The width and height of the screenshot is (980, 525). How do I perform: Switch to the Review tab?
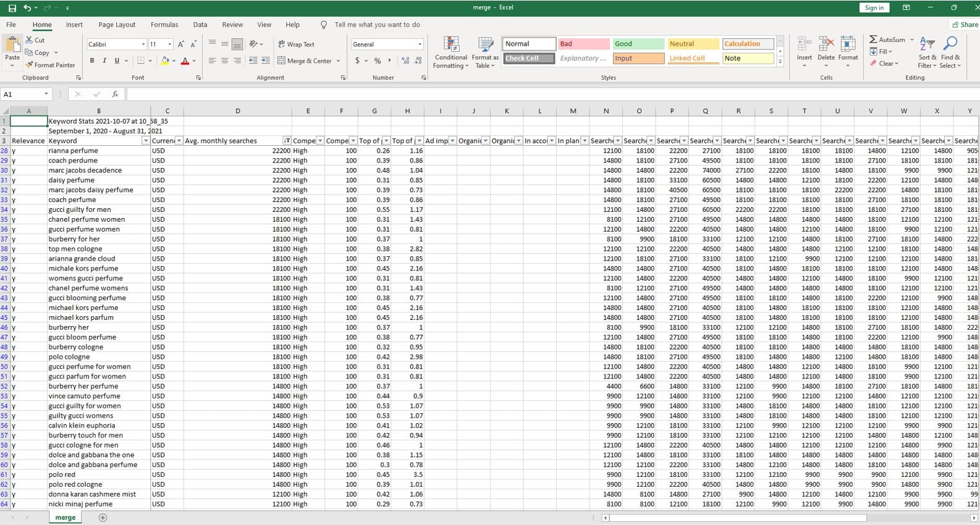(232, 25)
